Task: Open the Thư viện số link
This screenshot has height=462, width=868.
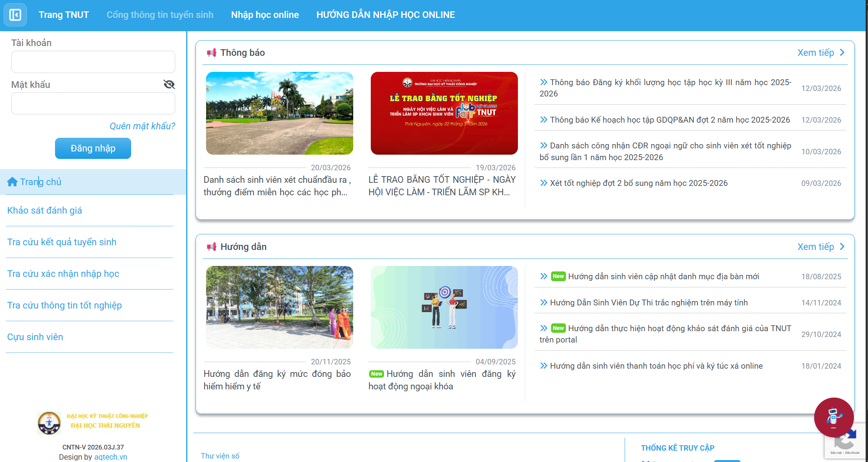Action: pos(220,455)
